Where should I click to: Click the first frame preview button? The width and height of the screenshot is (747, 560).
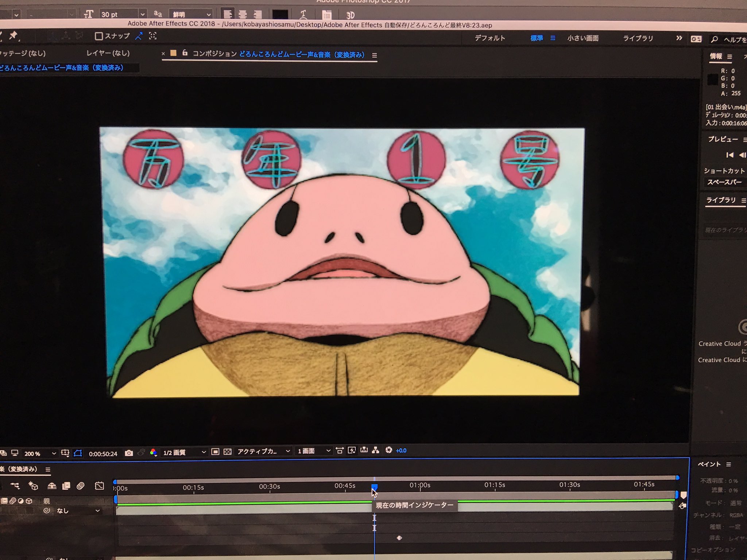(x=729, y=155)
